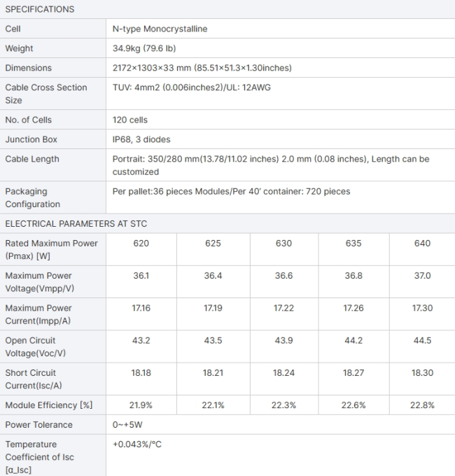
Task: Click the Weight value 34.9kg (79.6 lb)
Action: coord(144,48)
